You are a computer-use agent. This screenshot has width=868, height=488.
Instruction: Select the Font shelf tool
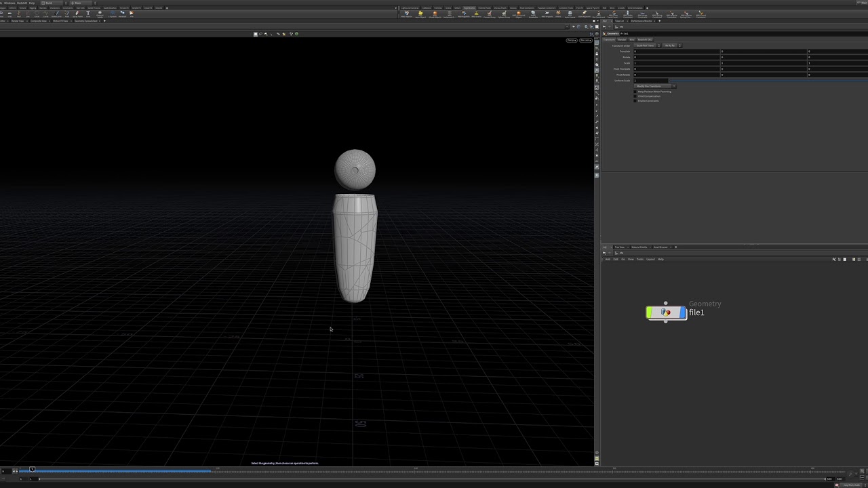tap(88, 14)
